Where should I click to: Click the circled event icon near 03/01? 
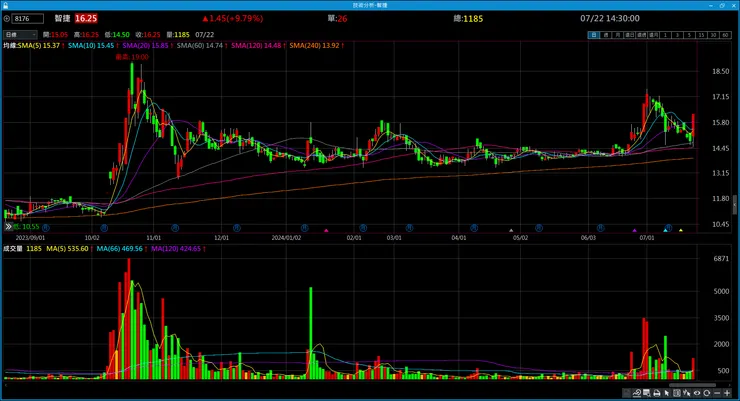coord(410,228)
